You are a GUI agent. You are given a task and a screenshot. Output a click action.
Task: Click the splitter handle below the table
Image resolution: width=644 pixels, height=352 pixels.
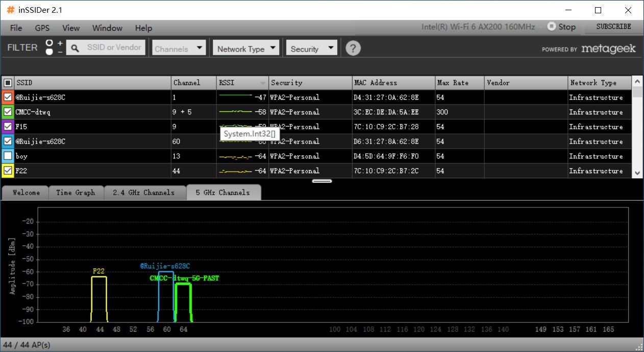tap(322, 181)
